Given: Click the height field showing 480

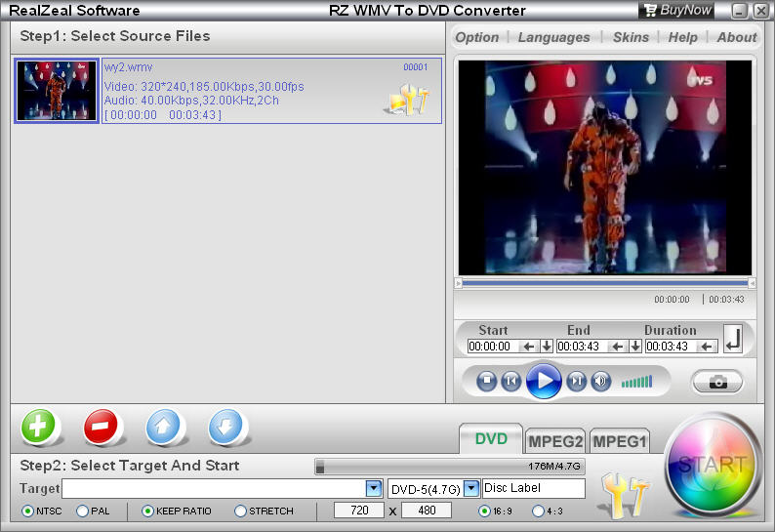Looking at the screenshot, I should coord(426,511).
